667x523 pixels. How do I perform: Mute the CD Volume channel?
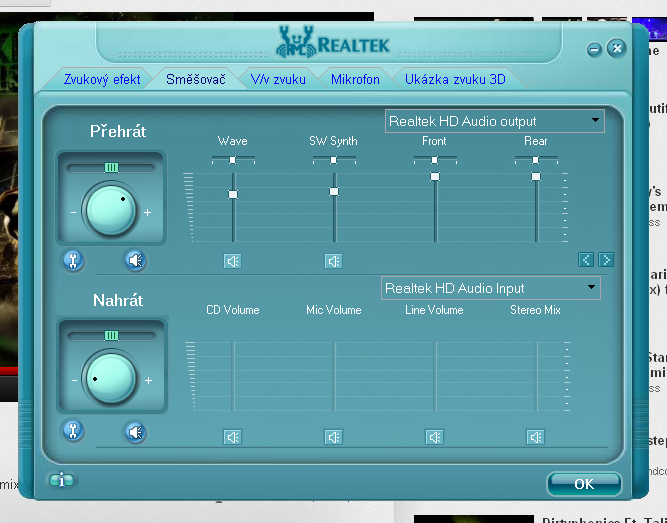pos(233,437)
